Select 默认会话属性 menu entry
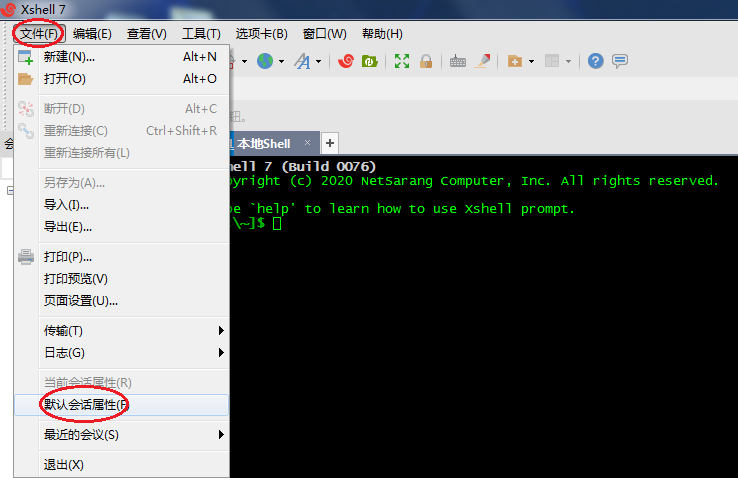Screen dimensions: 738x478 [122, 405]
